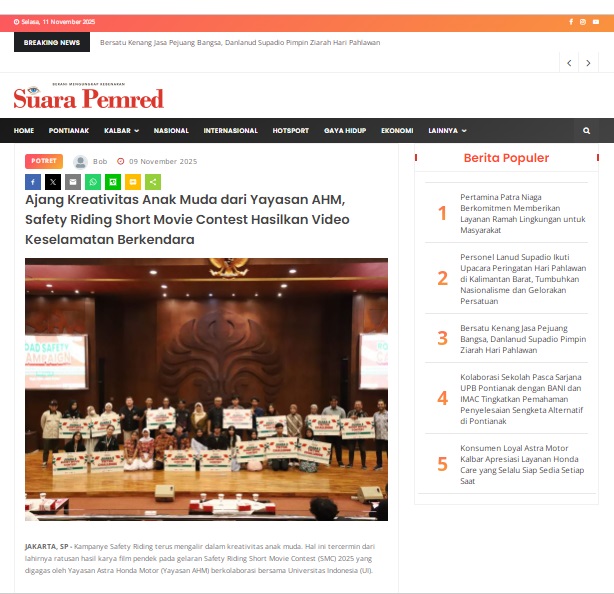Share article by email icon
This screenshot has height=594, width=614.
pos(73,182)
